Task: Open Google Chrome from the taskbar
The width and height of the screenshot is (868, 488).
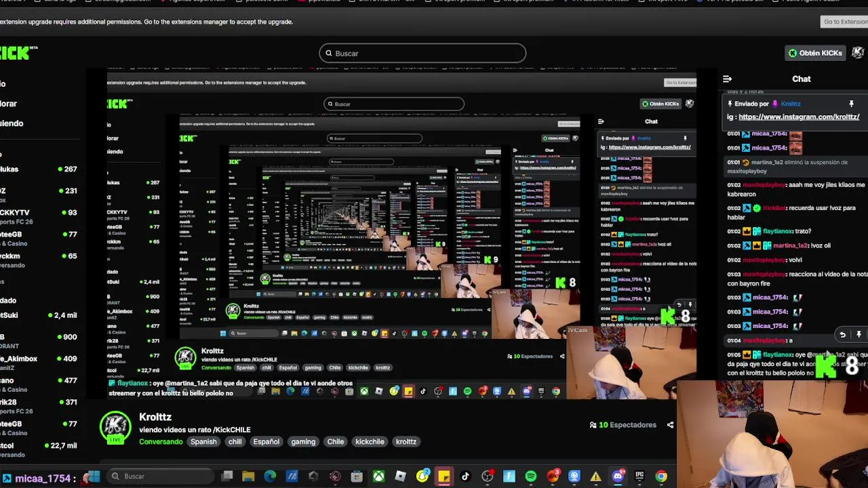Action: click(661, 476)
